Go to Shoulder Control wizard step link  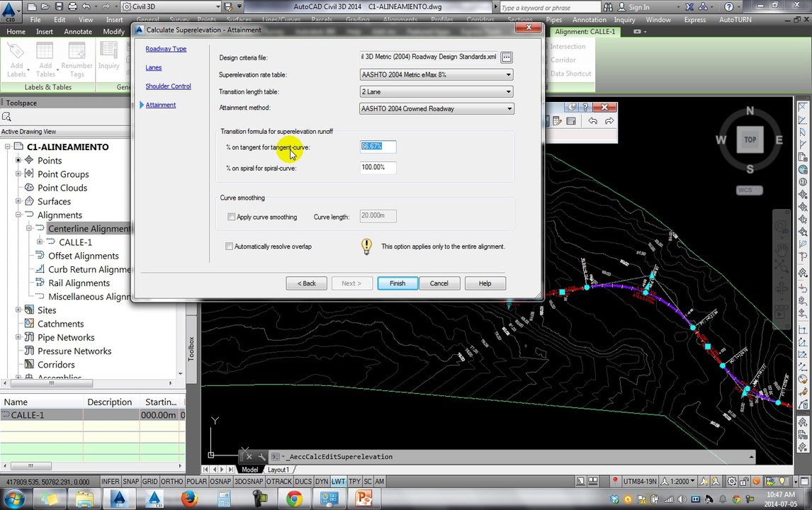(168, 86)
